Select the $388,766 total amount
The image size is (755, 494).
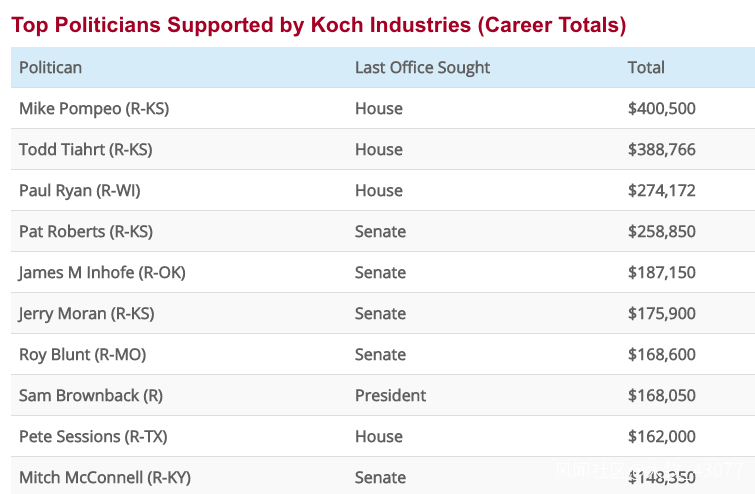(x=661, y=149)
